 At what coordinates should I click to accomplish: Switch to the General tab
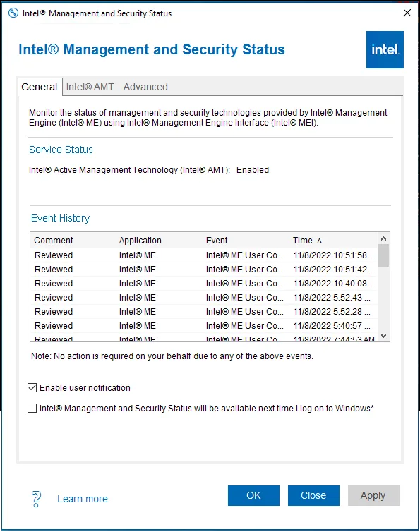(x=40, y=87)
